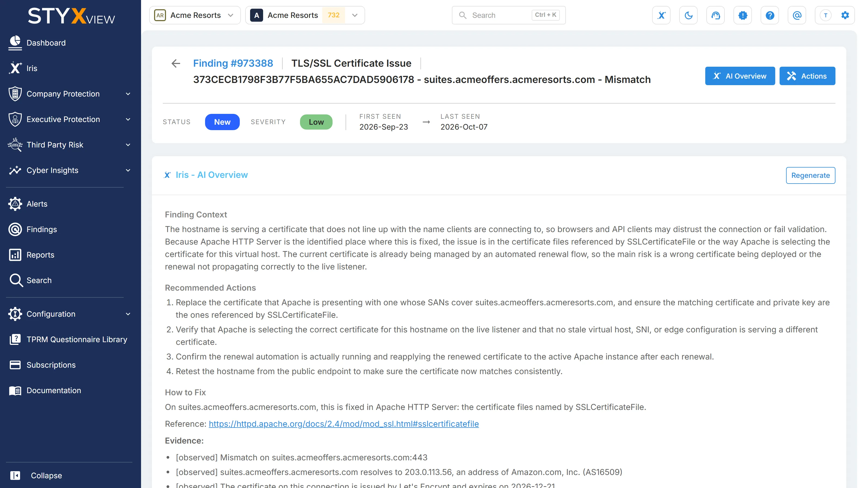
Task: Click the Executive Protection shield icon
Action: pos(15,119)
